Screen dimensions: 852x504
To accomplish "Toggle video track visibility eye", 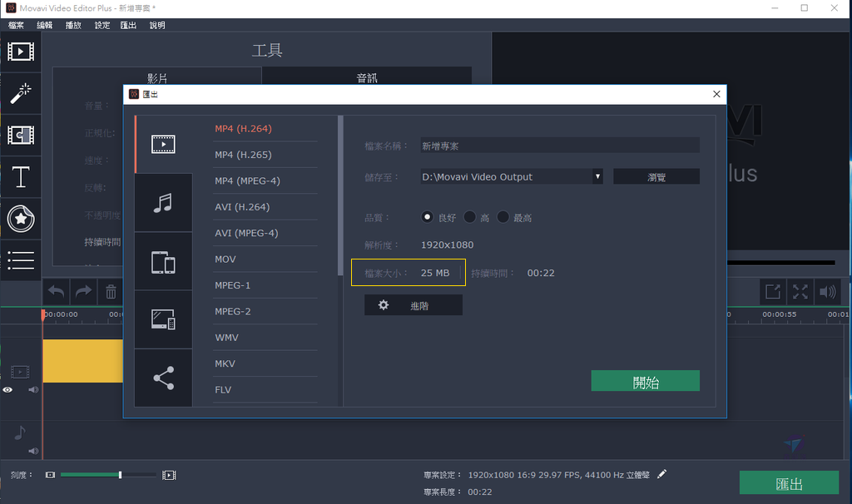I will click(x=7, y=389).
